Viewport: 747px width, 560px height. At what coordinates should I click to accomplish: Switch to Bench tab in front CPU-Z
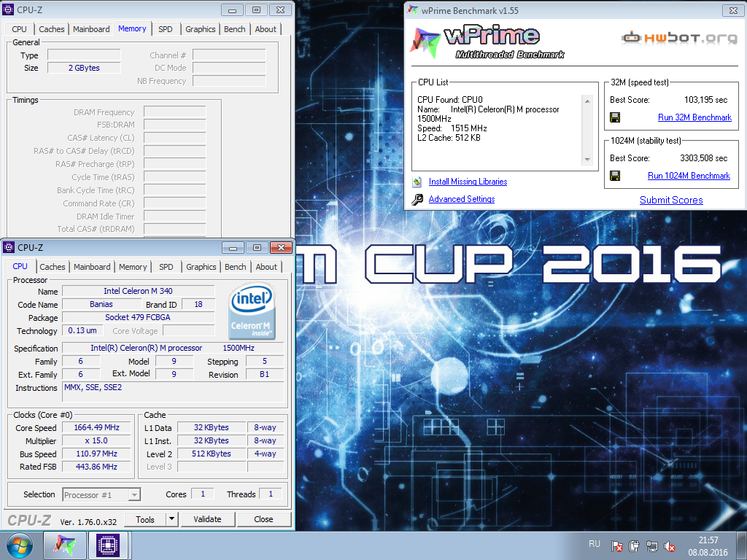click(x=236, y=267)
